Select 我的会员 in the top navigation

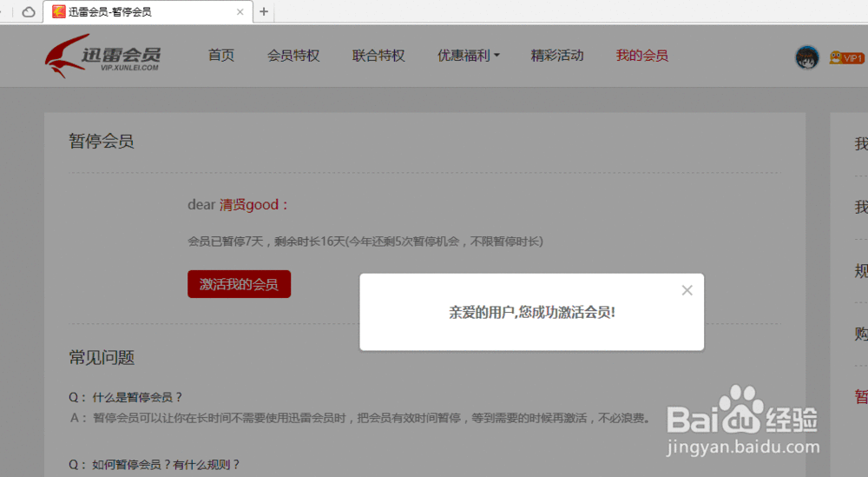coord(642,56)
